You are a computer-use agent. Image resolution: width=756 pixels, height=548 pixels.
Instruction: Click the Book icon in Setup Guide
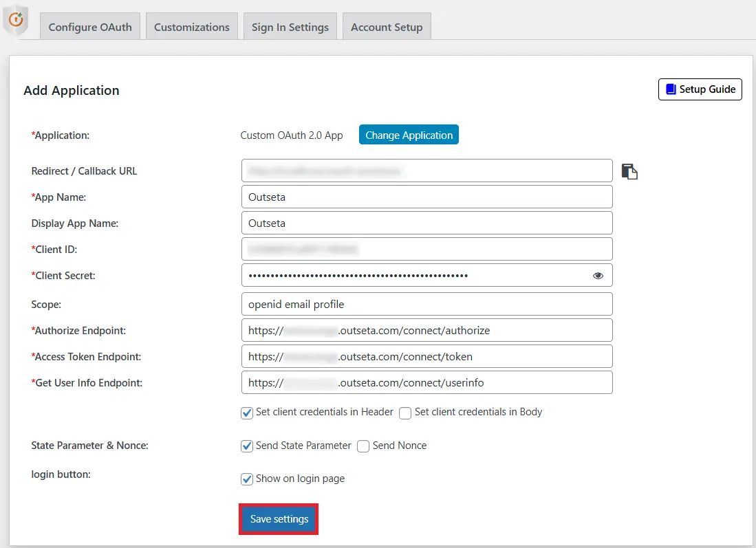pos(671,89)
